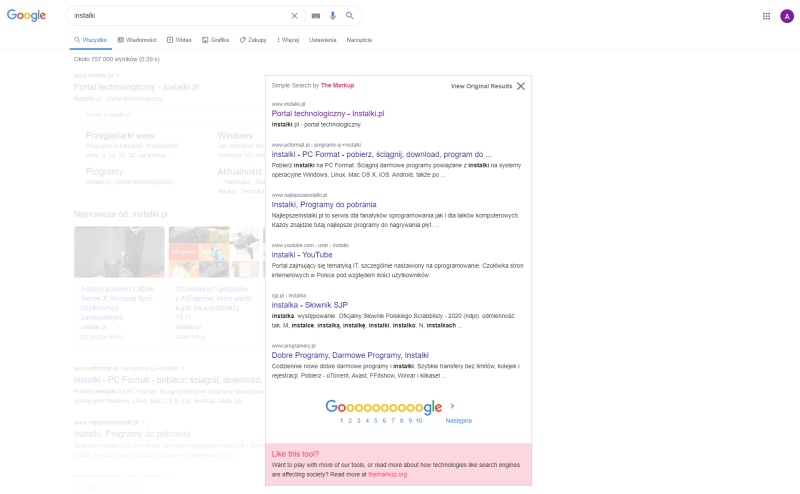Image resolution: width=800 pixels, height=494 pixels.
Task: Open the Programy sitelink
Action: (104, 171)
